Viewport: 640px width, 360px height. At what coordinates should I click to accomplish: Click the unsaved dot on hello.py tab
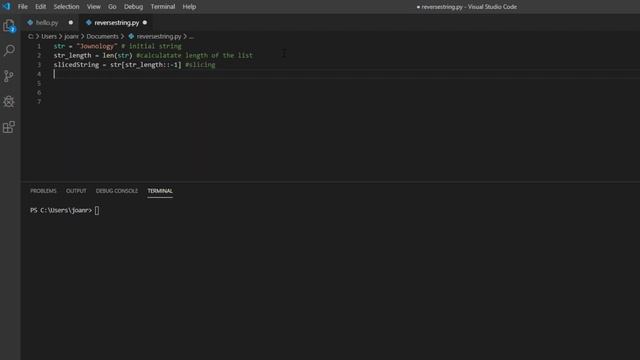[x=71, y=22]
